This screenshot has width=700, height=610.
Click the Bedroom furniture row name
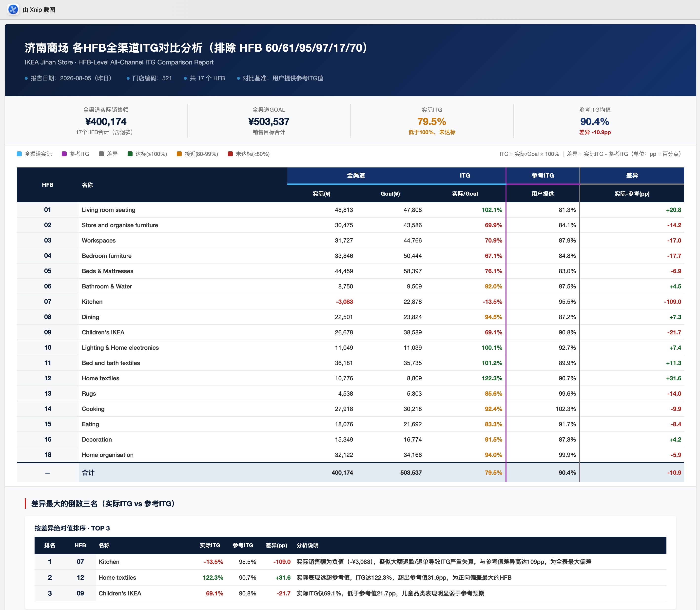pyautogui.click(x=106, y=256)
